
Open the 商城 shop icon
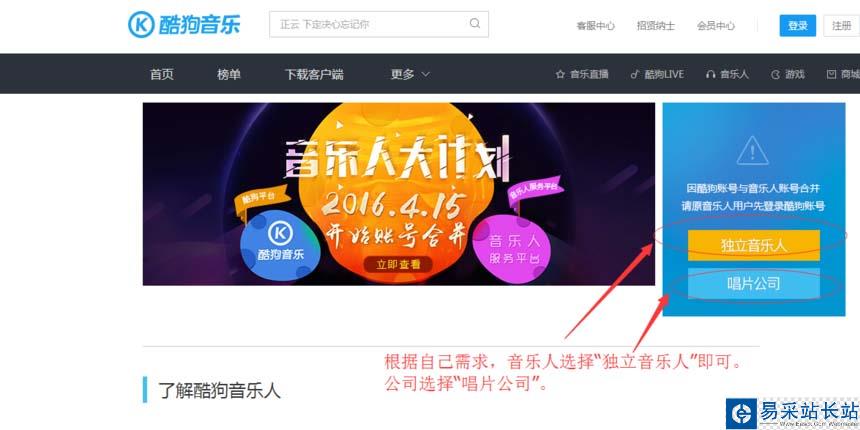[831, 74]
